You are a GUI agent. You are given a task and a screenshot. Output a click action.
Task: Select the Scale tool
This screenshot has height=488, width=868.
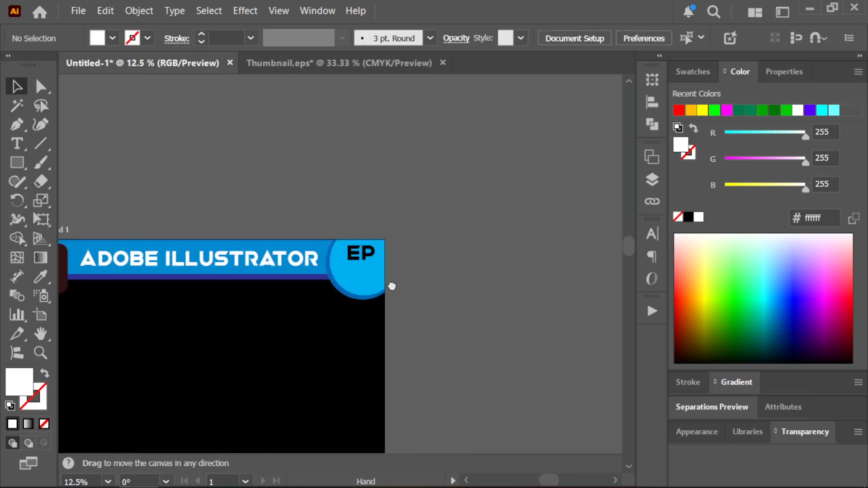click(x=41, y=200)
